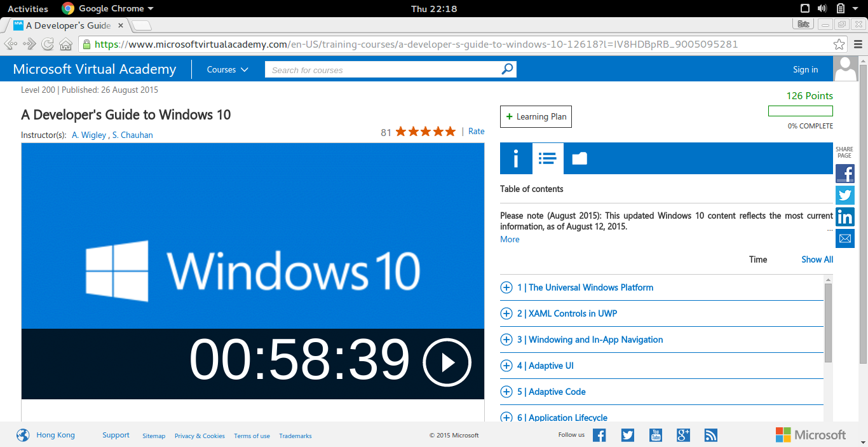
Task: Open the Support footer link
Action: 116,435
